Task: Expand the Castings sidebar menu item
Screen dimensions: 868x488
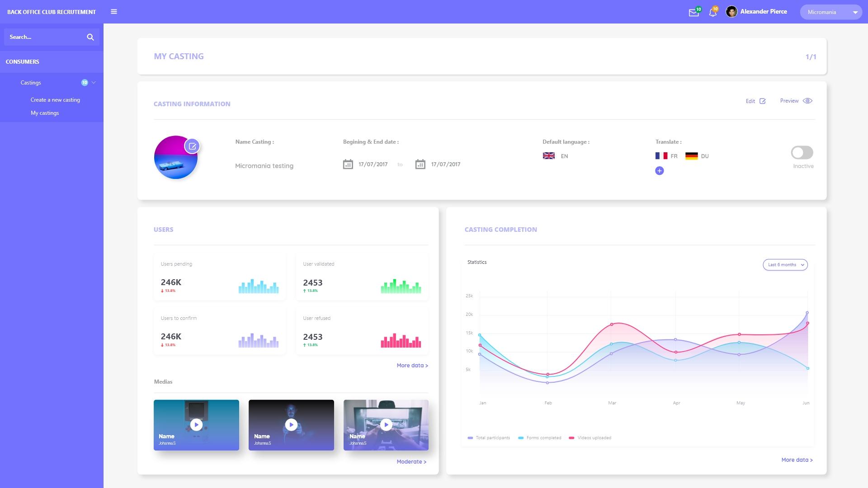Action: 94,82
